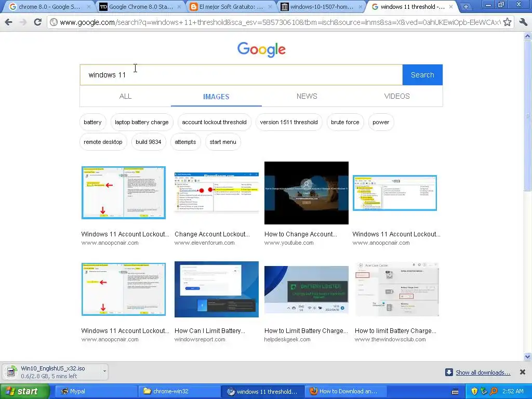This screenshot has width=532, height=399.
Task: Open the chrome-win32 folder in taskbar
Action: click(x=179, y=391)
